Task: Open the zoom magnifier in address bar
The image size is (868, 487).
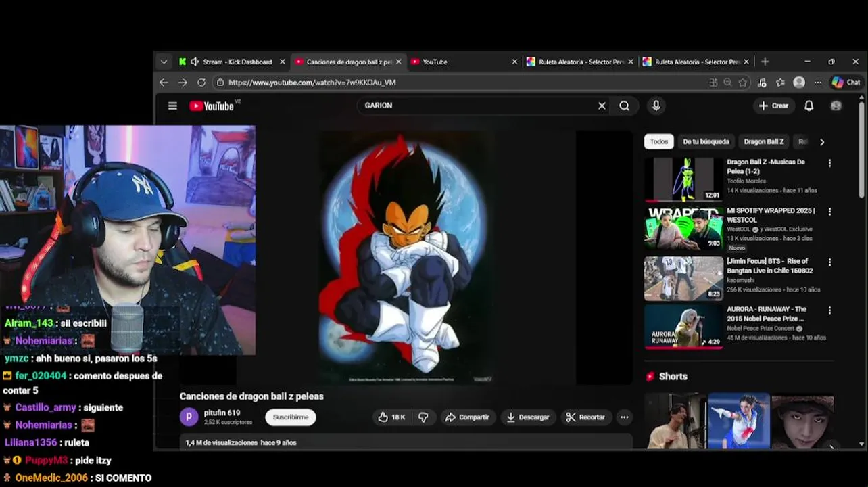Action: [727, 83]
